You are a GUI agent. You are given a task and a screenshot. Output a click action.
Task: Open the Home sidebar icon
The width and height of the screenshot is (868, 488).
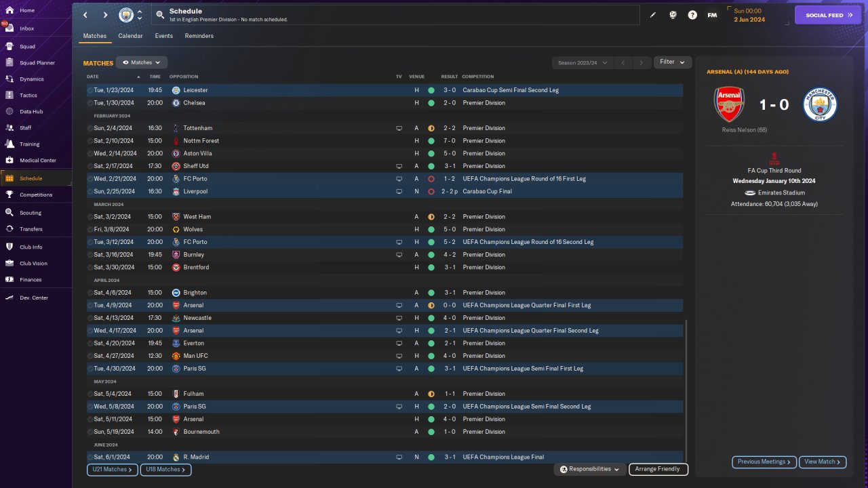[9, 10]
